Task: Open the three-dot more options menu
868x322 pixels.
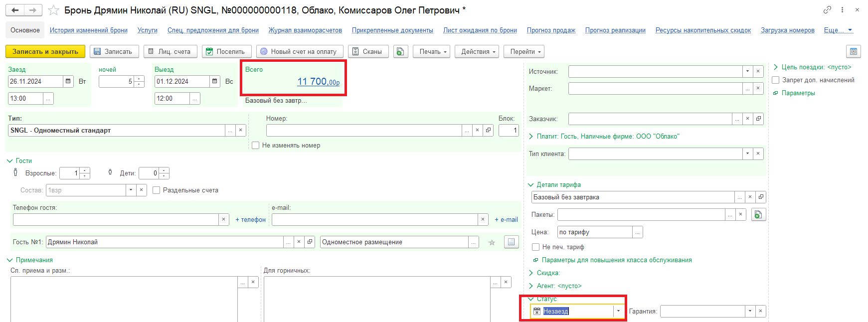Action: click(842, 9)
